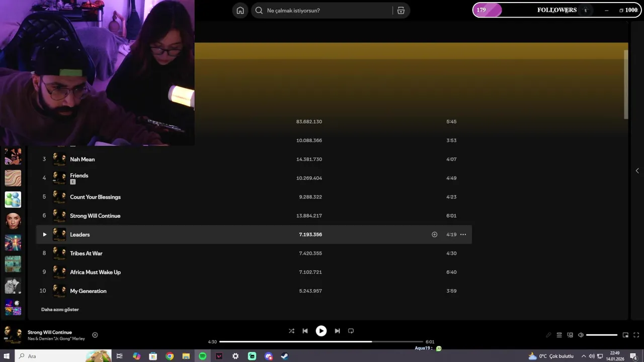Select the Africa Must Wake Up track
The image size is (644, 362).
pyautogui.click(x=95, y=272)
